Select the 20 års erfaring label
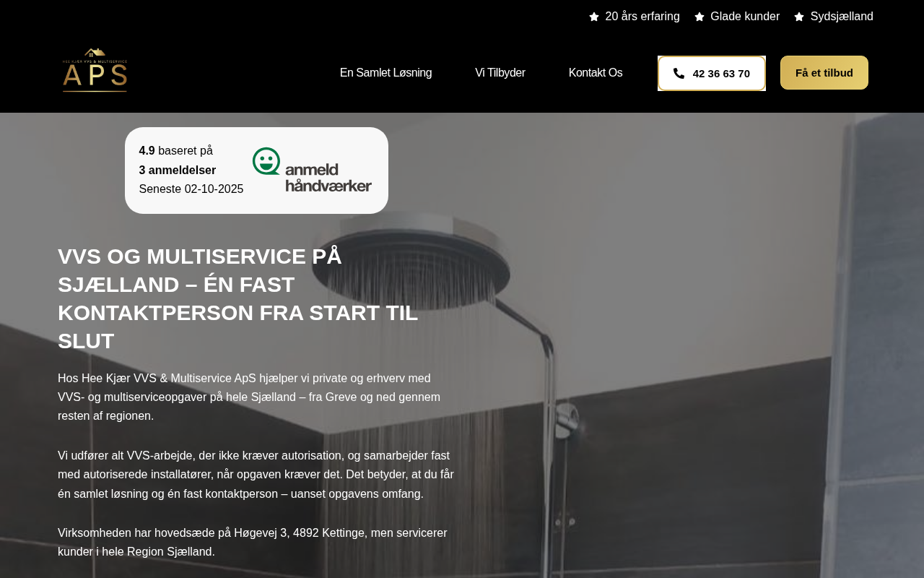 pos(642,17)
